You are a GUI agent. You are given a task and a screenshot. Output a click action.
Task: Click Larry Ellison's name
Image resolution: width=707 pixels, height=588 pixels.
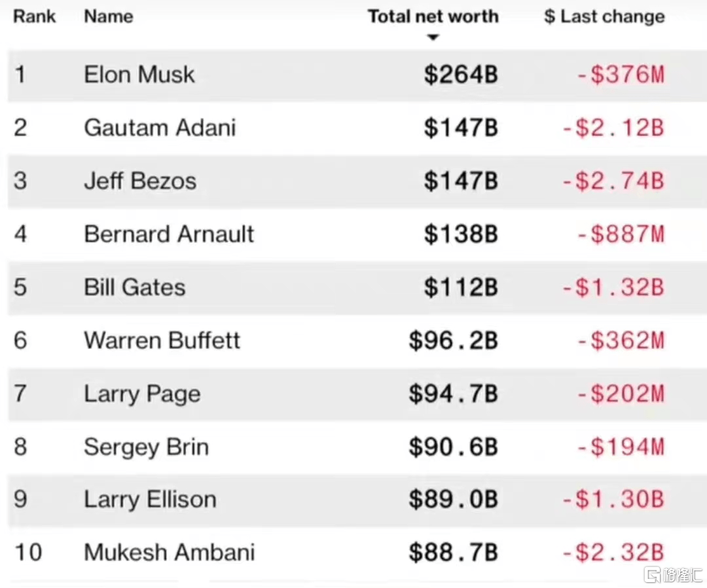click(150, 500)
